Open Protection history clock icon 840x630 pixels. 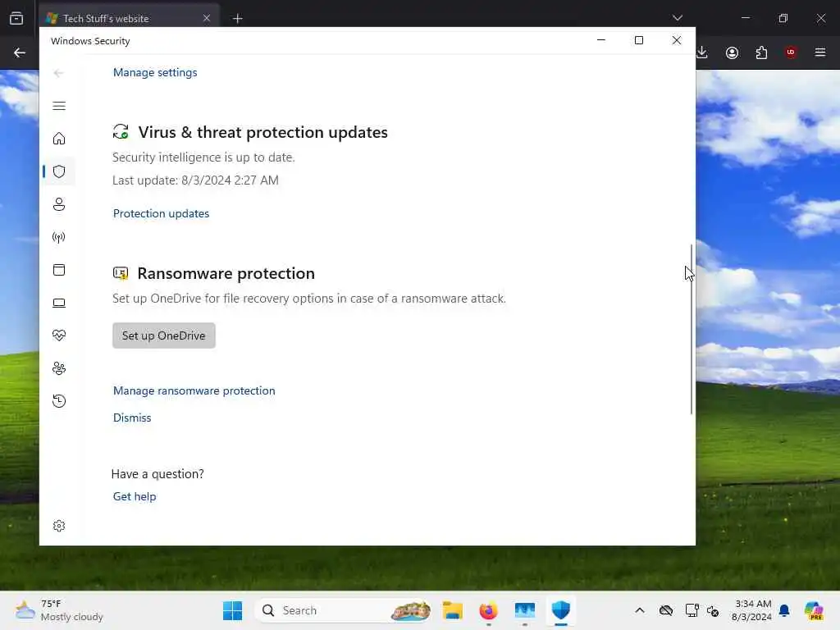[59, 400]
